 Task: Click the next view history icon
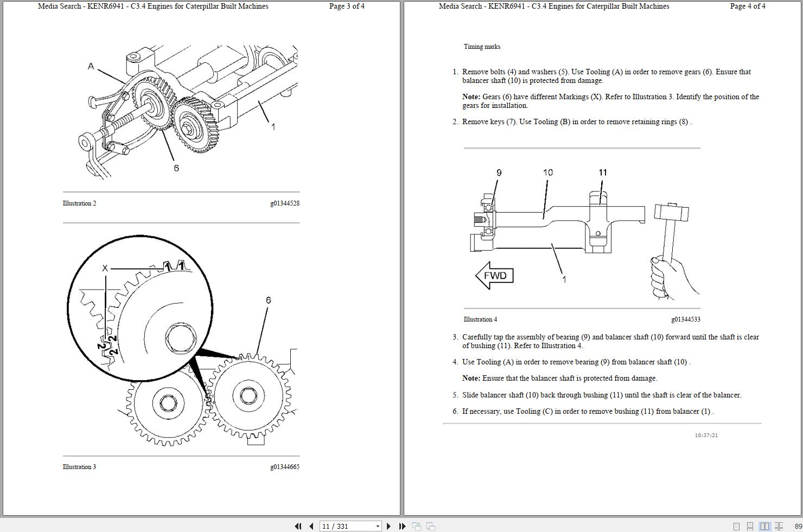click(x=430, y=526)
